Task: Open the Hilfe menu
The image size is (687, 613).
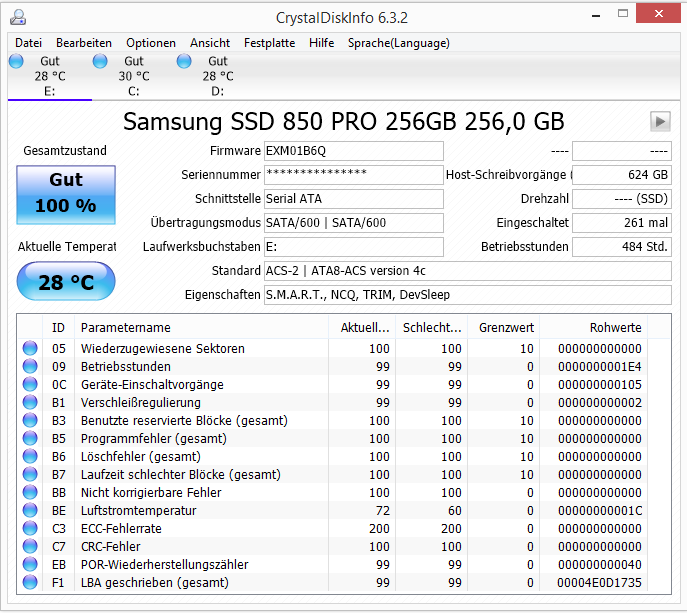Action: tap(322, 43)
